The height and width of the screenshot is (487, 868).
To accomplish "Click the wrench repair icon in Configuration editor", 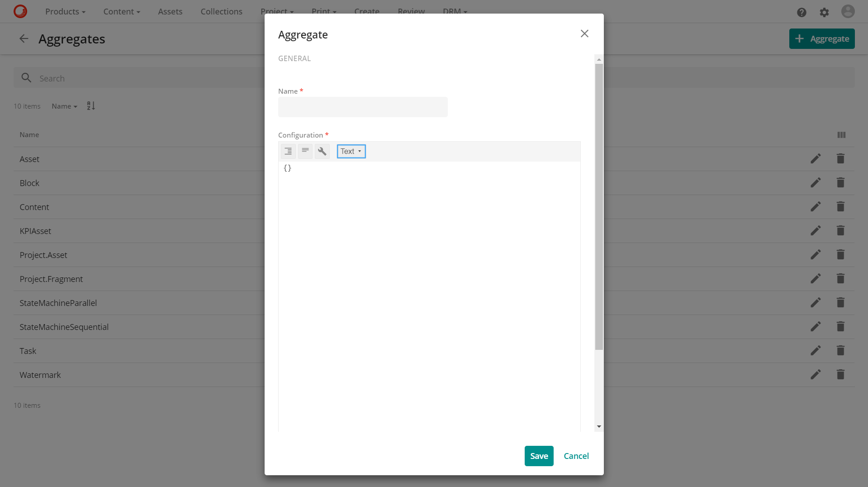I will click(x=322, y=151).
